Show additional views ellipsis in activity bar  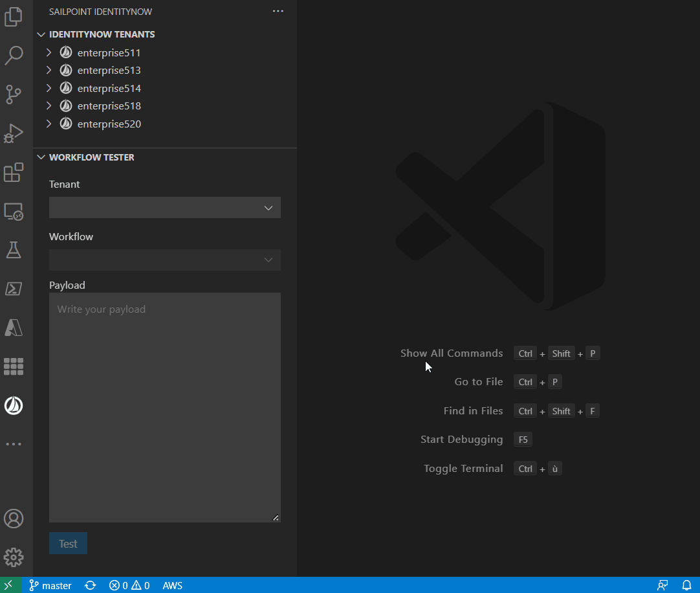pos(14,444)
